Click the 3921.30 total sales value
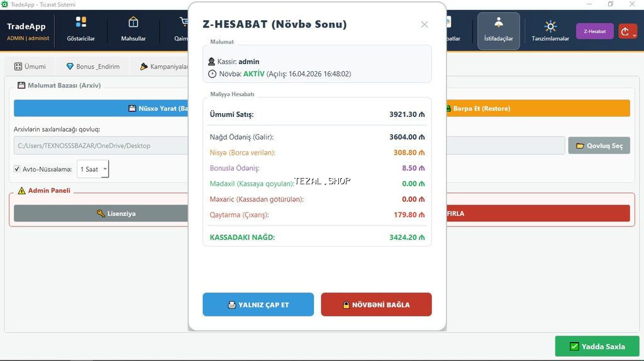 [407, 114]
